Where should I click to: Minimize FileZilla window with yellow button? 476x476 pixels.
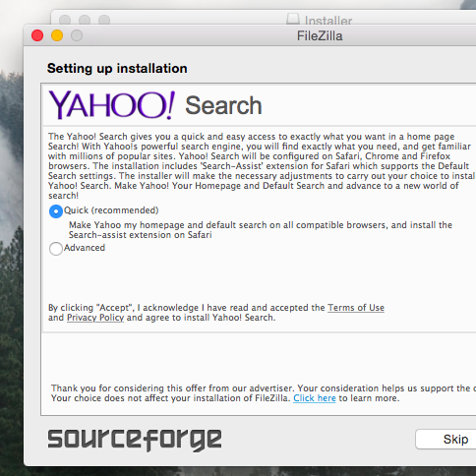pyautogui.click(x=57, y=35)
